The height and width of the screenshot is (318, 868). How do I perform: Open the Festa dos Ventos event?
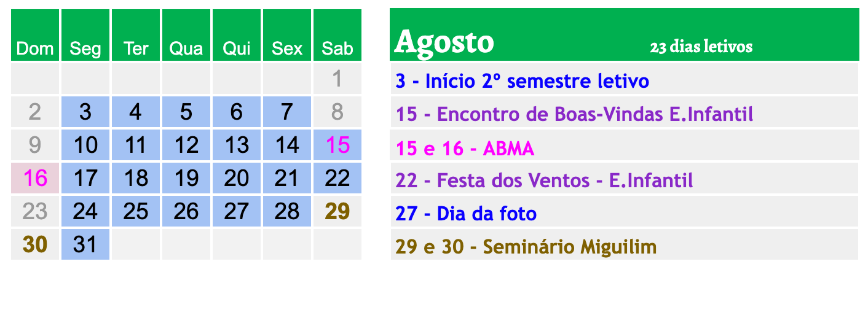coord(545,180)
